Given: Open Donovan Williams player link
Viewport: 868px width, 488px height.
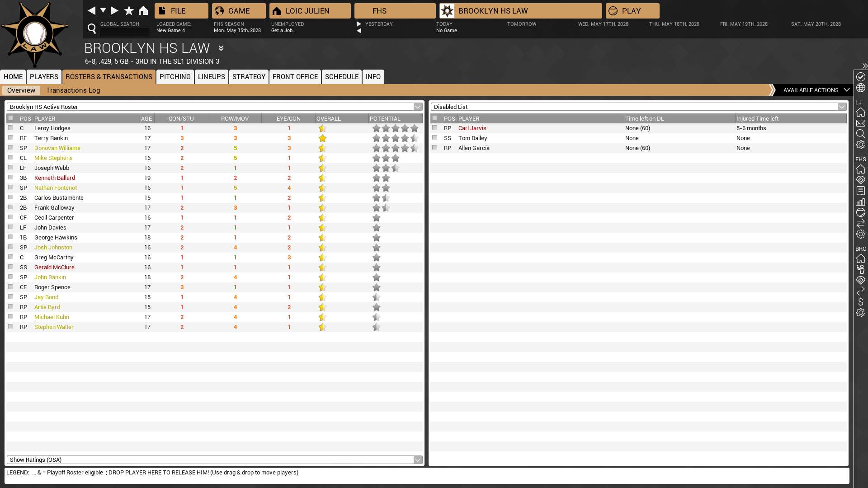Looking at the screenshot, I should click(x=57, y=148).
